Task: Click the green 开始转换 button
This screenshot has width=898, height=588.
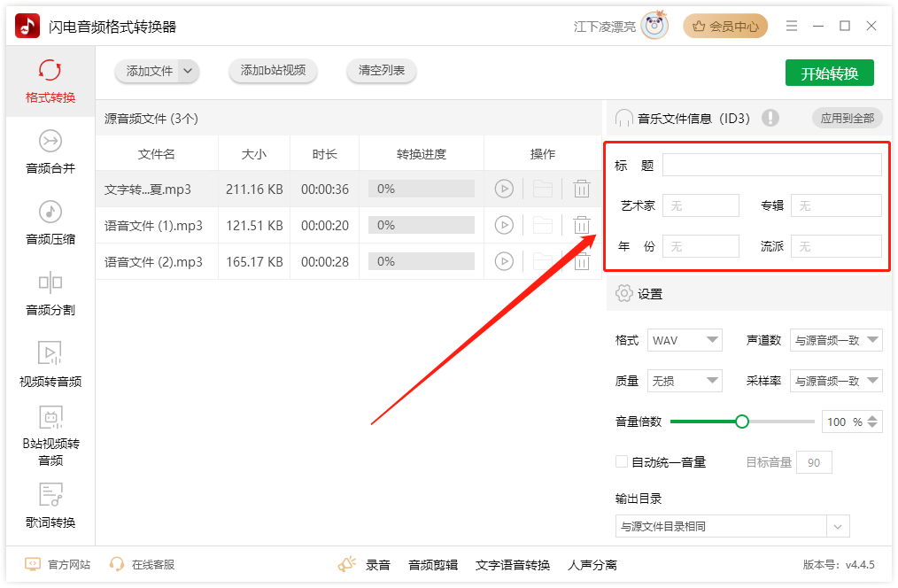Action: point(829,73)
